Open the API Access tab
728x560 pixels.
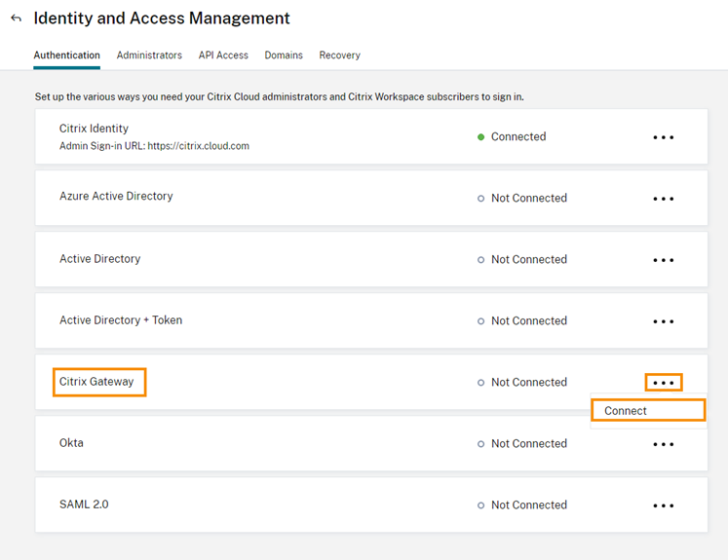coord(223,56)
